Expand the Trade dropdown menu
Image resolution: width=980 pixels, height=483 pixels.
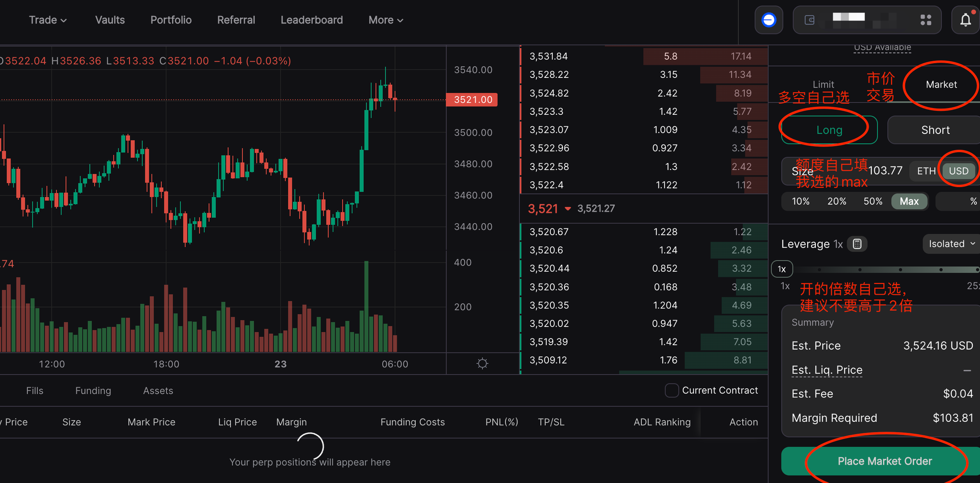coord(47,20)
